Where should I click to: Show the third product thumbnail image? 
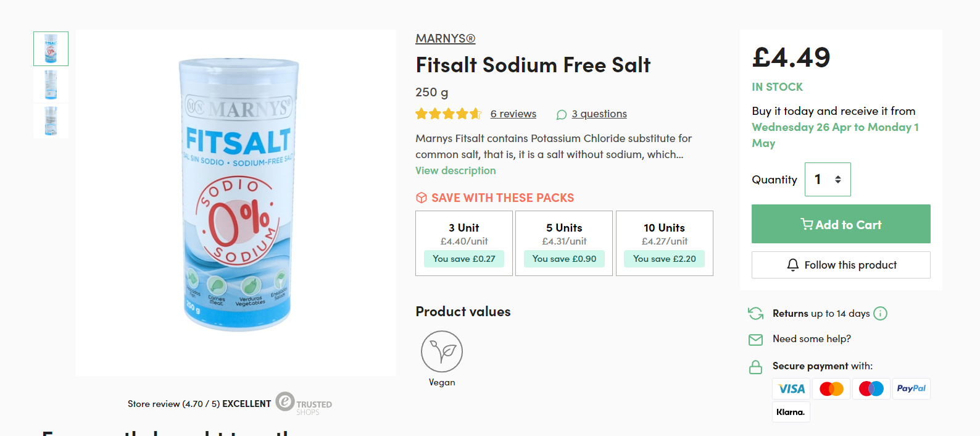pyautogui.click(x=51, y=121)
